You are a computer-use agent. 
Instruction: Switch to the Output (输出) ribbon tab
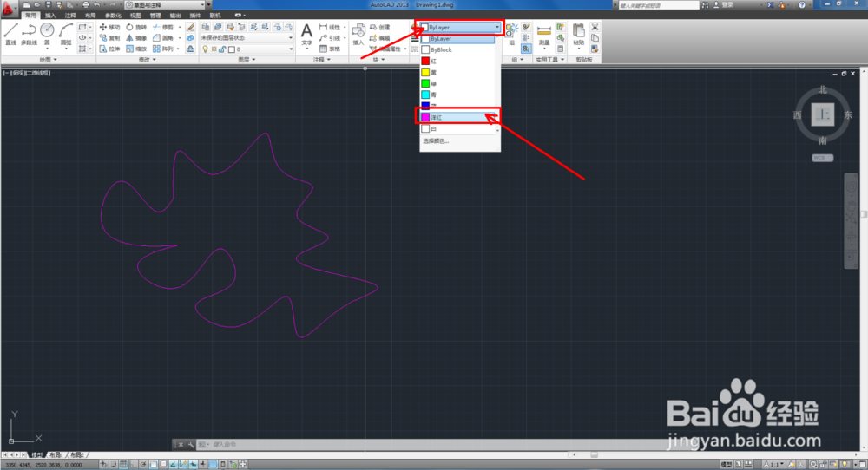point(175,16)
